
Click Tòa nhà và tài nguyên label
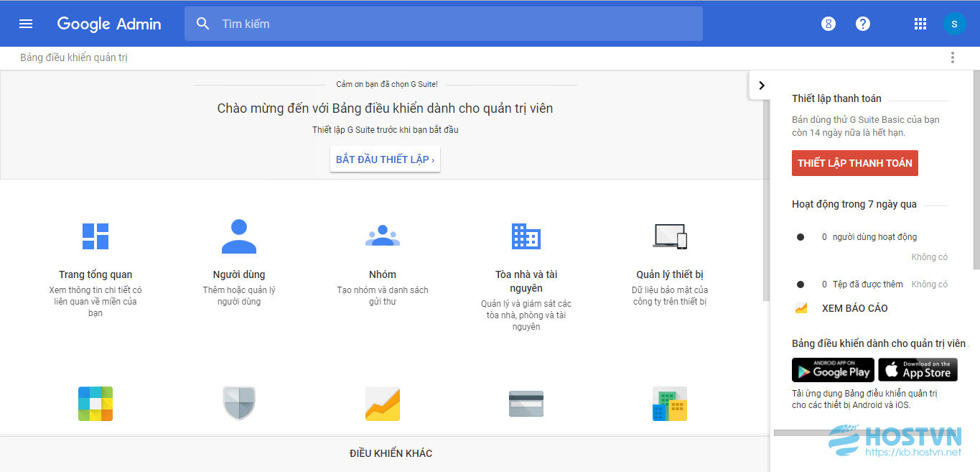click(526, 281)
